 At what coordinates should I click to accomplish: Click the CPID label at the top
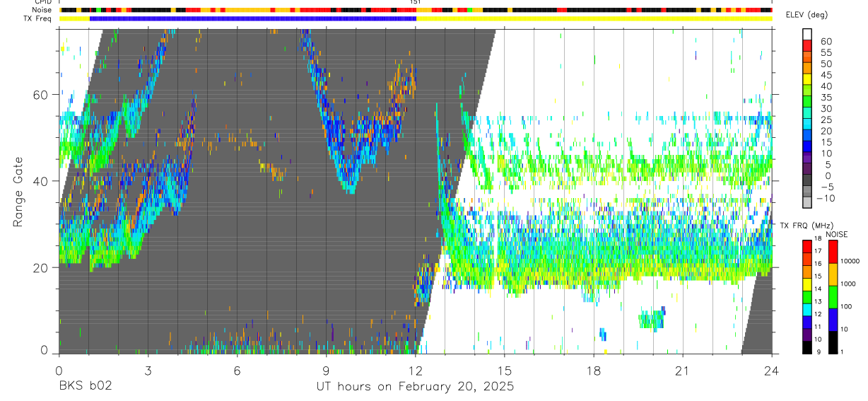[42, 2]
